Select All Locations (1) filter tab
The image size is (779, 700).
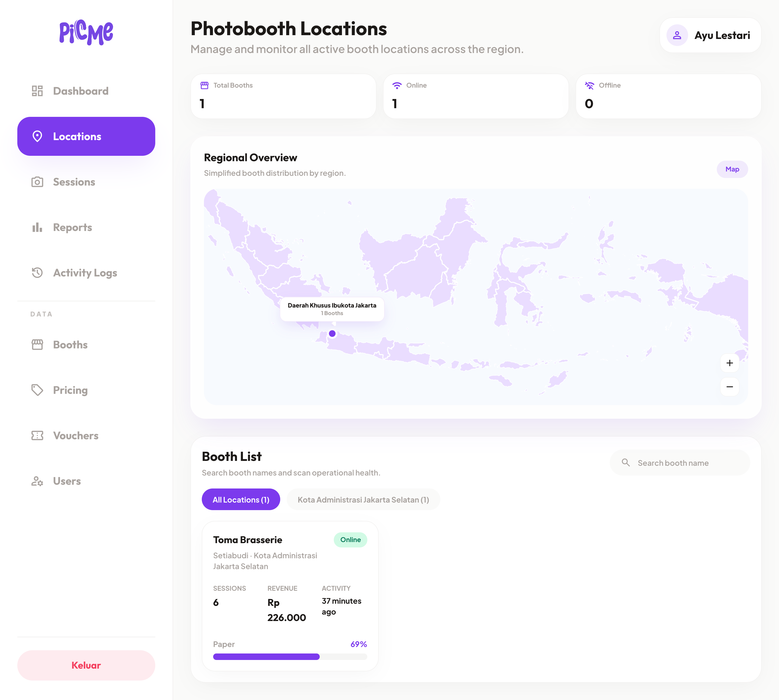241,500
